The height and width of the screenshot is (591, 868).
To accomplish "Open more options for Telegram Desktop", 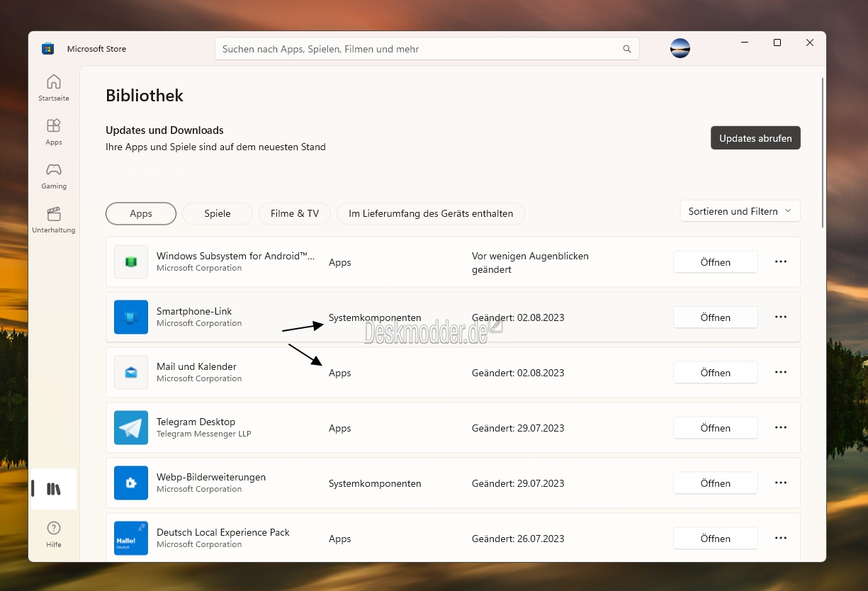I will point(781,428).
